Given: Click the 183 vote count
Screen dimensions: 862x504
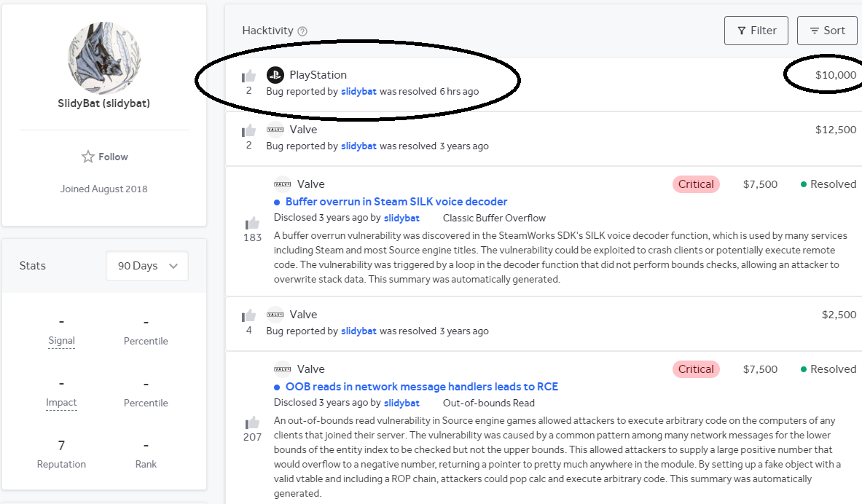Looking at the screenshot, I should (x=253, y=237).
